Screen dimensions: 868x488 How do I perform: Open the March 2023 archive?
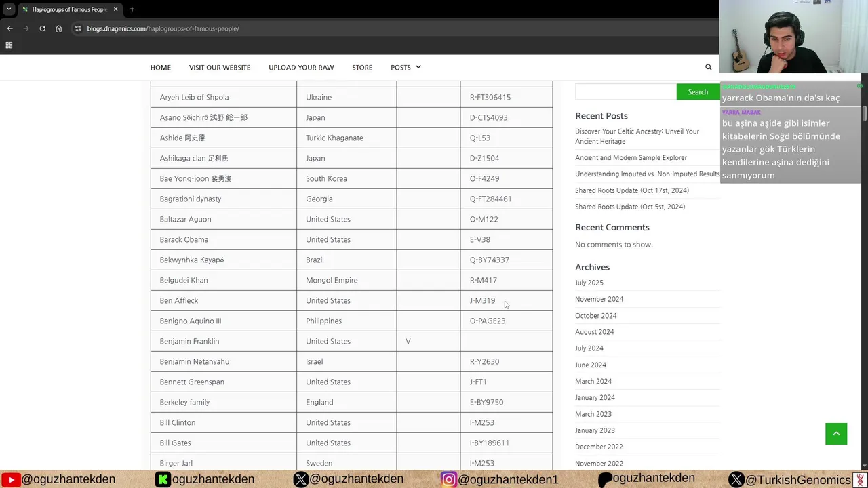point(593,414)
